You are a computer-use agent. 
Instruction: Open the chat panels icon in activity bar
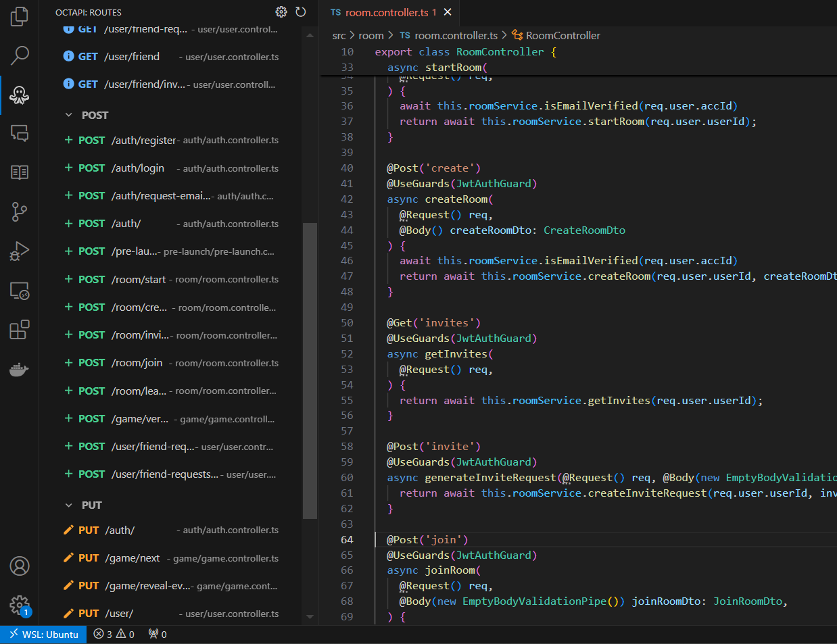point(20,133)
